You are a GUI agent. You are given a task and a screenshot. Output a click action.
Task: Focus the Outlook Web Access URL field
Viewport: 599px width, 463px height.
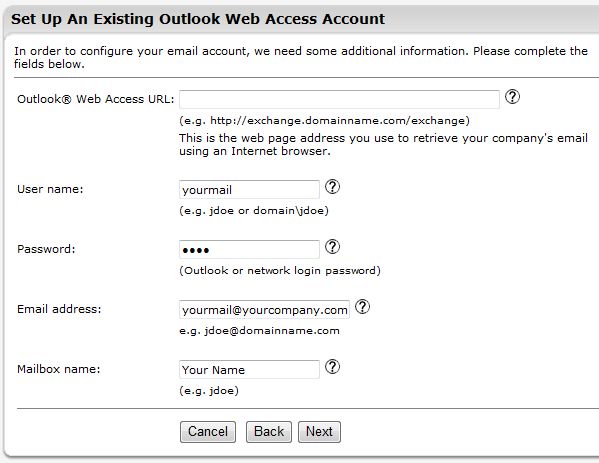tap(339, 99)
